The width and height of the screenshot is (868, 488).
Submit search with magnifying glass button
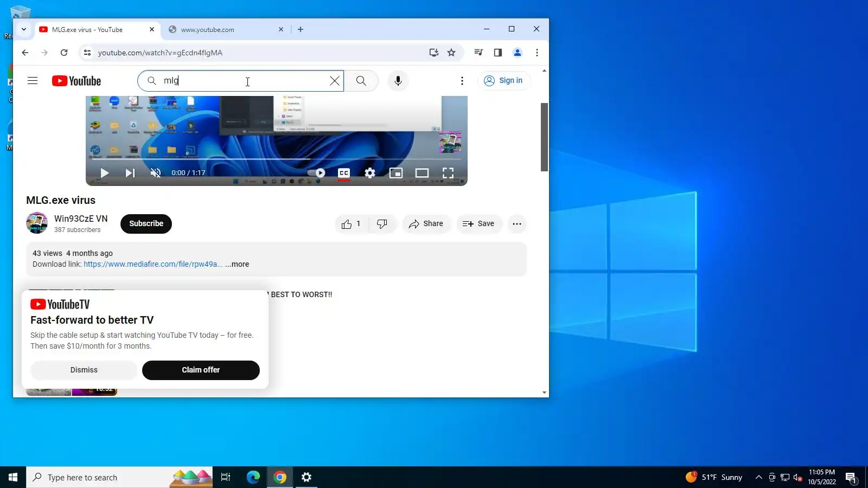tap(361, 81)
